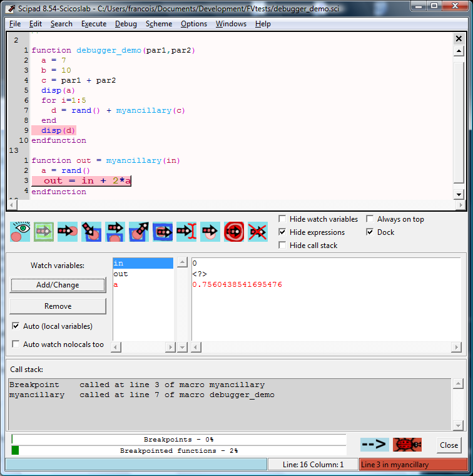Click 'Line 3 in myancillary' status entry

(414, 465)
